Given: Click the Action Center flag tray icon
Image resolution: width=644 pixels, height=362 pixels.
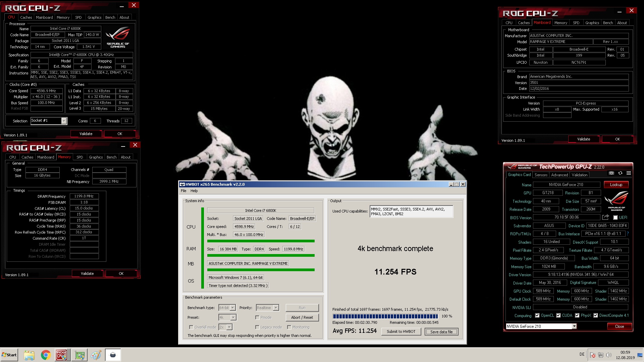Looking at the screenshot, I should pyautogui.click(x=593, y=355).
